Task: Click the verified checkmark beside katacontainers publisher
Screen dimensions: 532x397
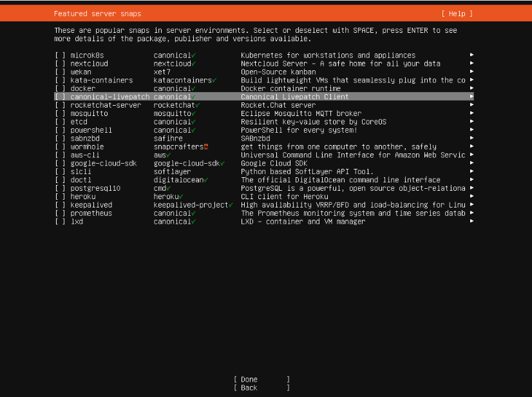Action: tap(214, 80)
